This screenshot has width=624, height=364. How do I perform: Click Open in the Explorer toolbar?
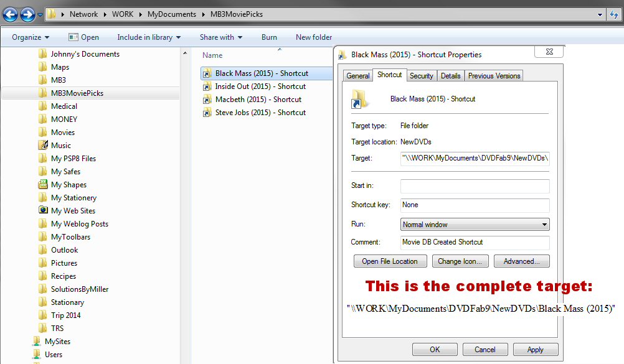pyautogui.click(x=83, y=37)
